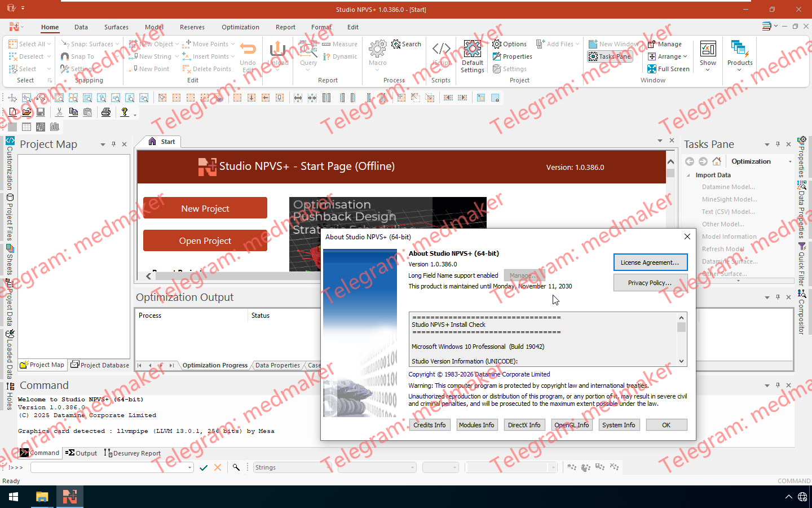Click the New file icon in toolbar

click(x=13, y=112)
